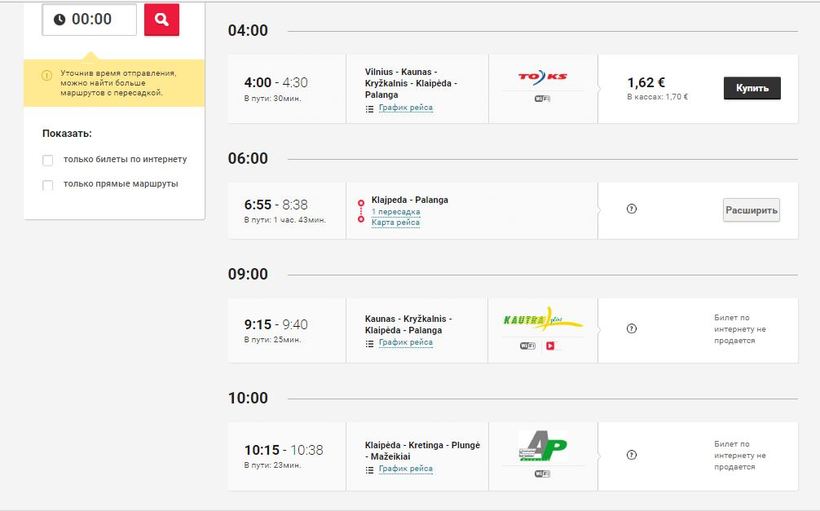Click question mark icon on 6:55 trip
The height and width of the screenshot is (511, 820).
(631, 209)
